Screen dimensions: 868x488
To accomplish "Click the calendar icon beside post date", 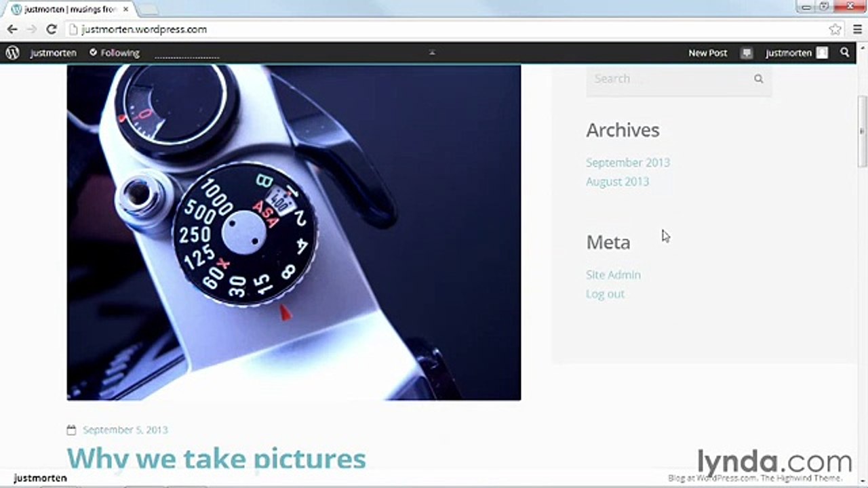I will tap(72, 430).
